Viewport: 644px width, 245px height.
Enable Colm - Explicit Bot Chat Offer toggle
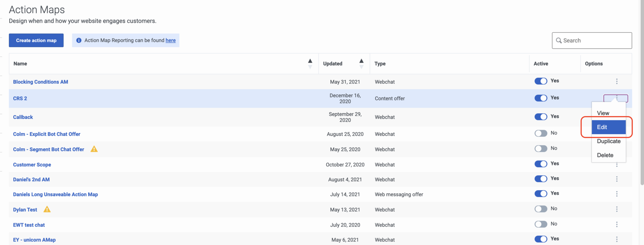541,133
